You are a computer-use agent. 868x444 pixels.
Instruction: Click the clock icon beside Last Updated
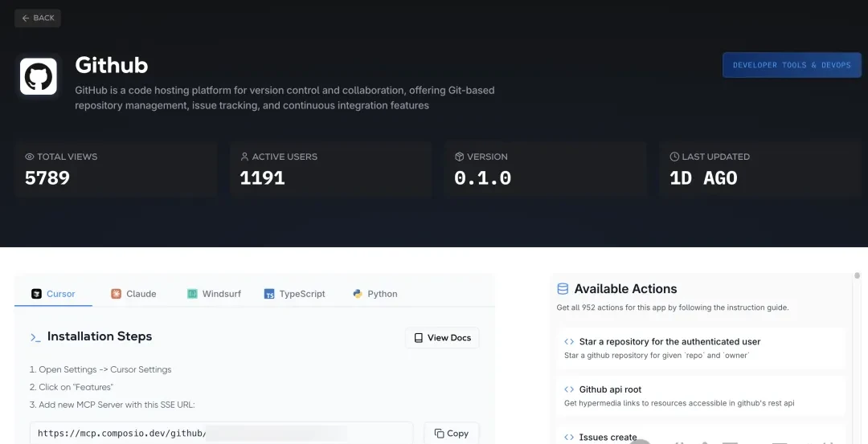674,157
